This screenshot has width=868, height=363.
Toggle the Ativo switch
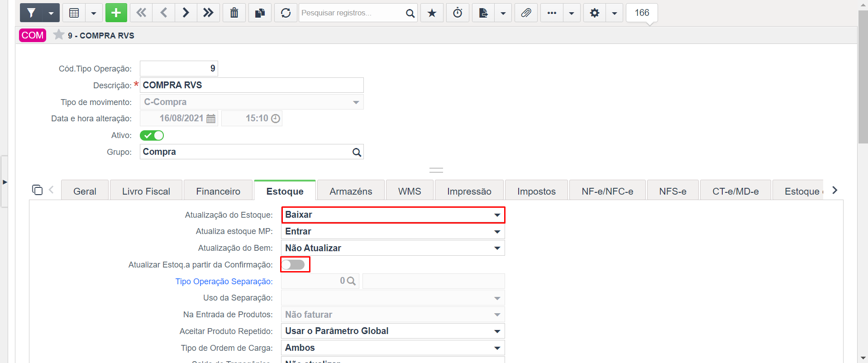pos(152,135)
